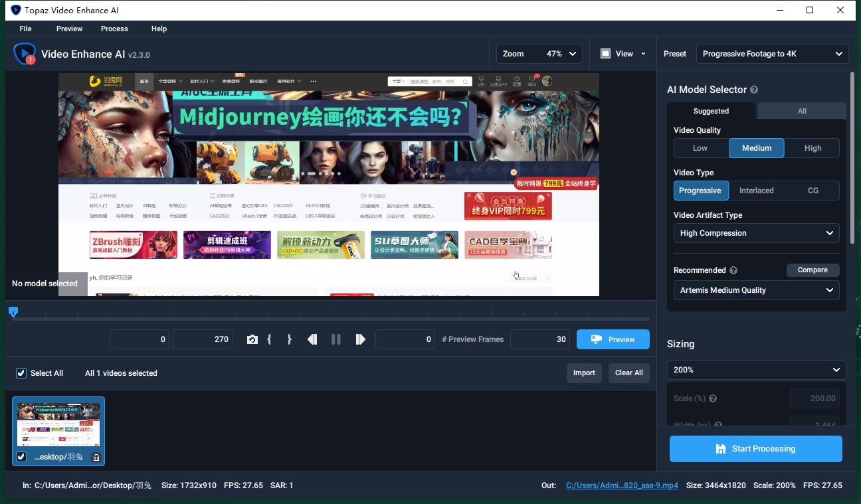The width and height of the screenshot is (861, 504).
Task: Click the View square icon
Action: 606,54
